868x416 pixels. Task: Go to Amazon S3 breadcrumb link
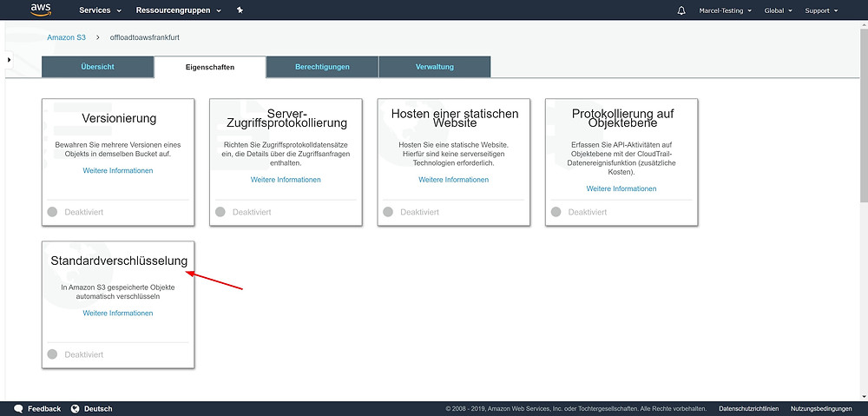[67, 37]
